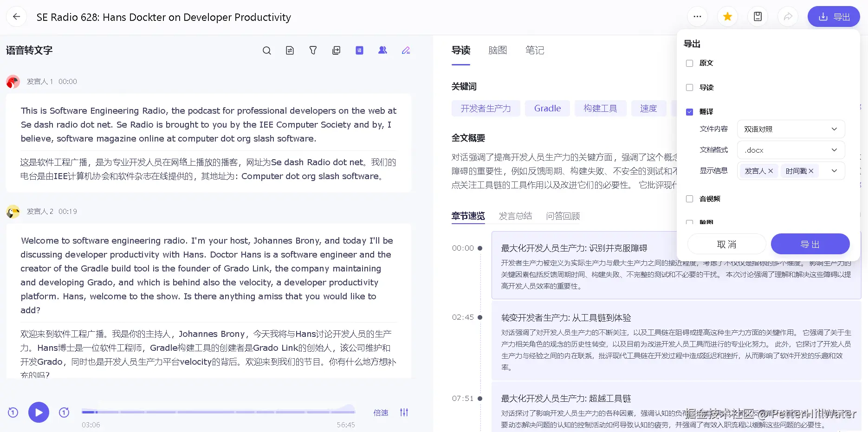Image resolution: width=868 pixels, height=432 pixels.
Task: Click the save-to-notes icon in the header
Action: 758,17
